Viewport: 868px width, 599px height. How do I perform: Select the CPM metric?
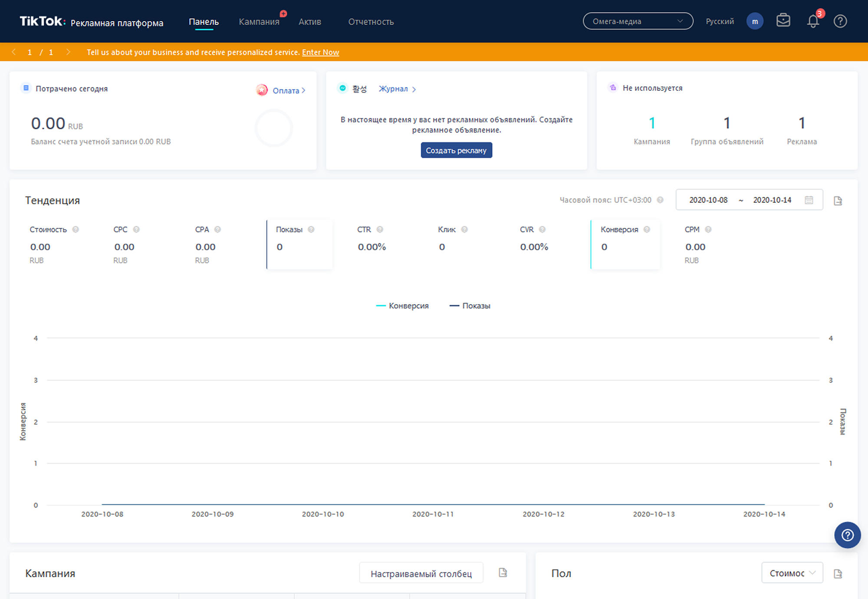point(698,244)
